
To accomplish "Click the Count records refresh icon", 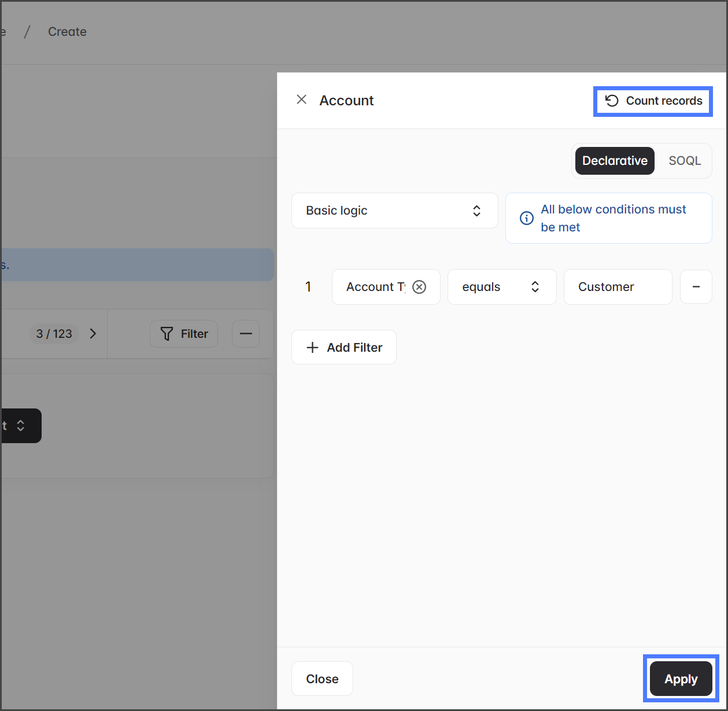I will tap(612, 101).
